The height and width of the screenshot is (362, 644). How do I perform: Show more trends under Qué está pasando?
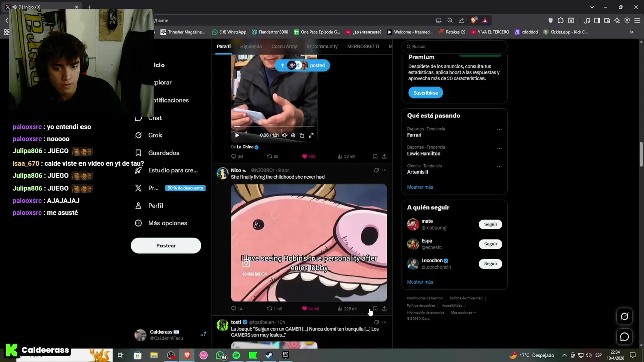pyautogui.click(x=420, y=187)
